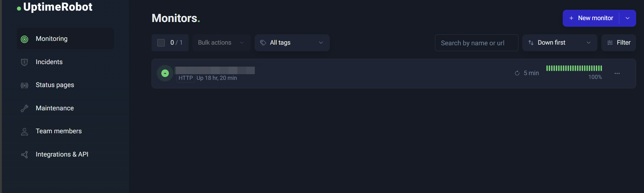Image resolution: width=644 pixels, height=193 pixels.
Task: Expand the New monitor arrow dropdown
Action: 627,18
